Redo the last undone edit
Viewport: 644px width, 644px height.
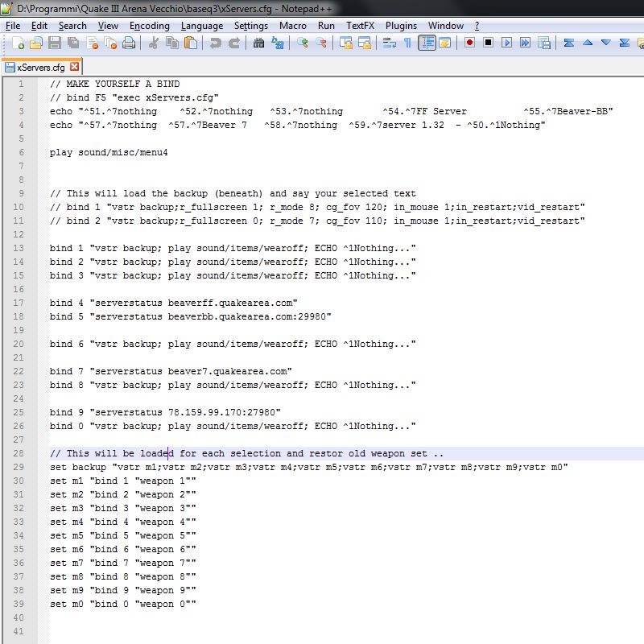point(234,43)
